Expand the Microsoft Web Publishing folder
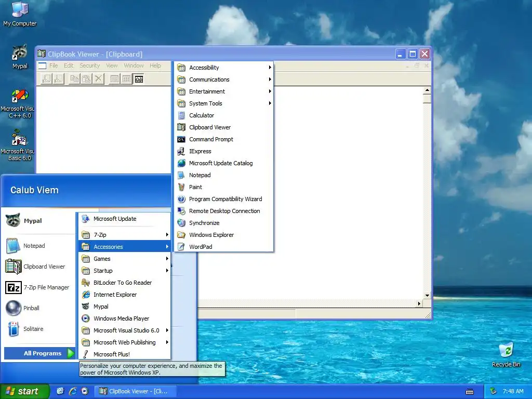 point(124,342)
